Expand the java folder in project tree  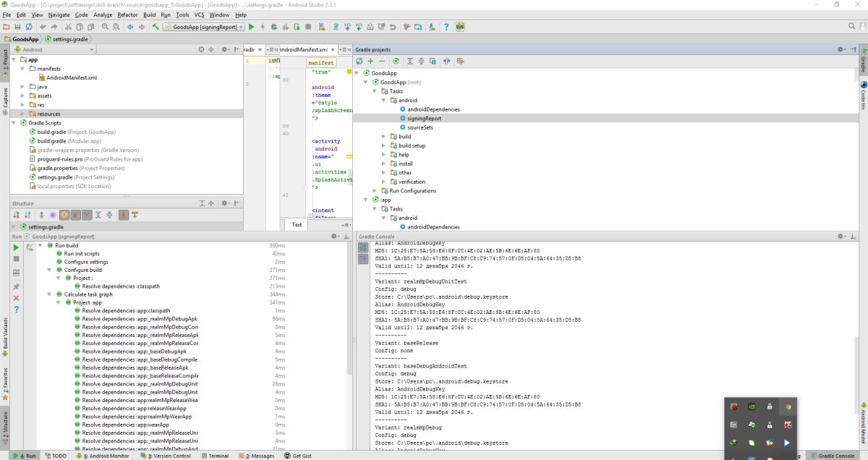(24, 87)
